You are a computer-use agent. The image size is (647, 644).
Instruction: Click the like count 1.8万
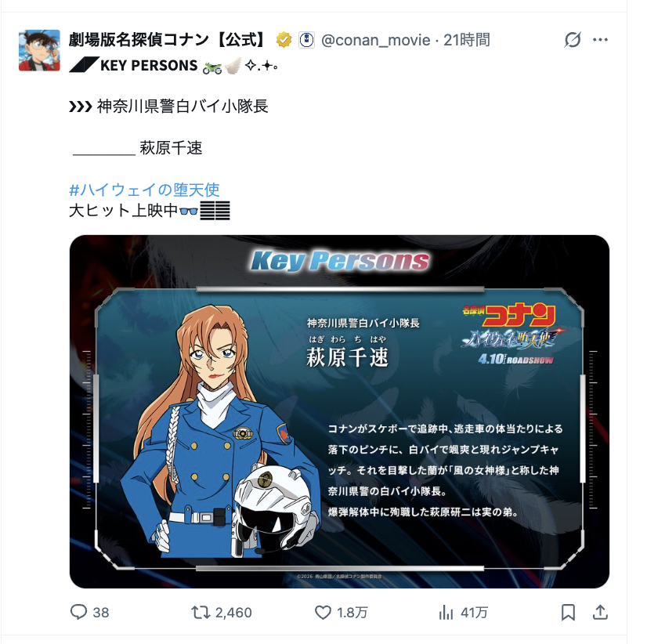point(352,613)
